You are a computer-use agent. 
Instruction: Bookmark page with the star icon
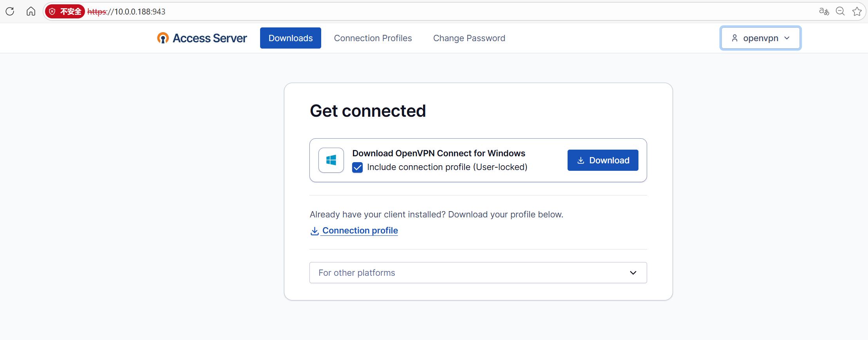coord(857,11)
